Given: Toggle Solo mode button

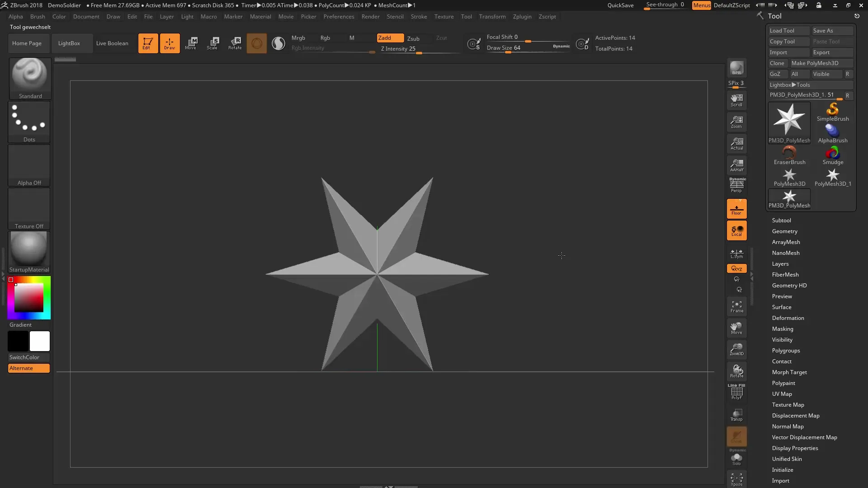Looking at the screenshot, I should click(736, 458).
